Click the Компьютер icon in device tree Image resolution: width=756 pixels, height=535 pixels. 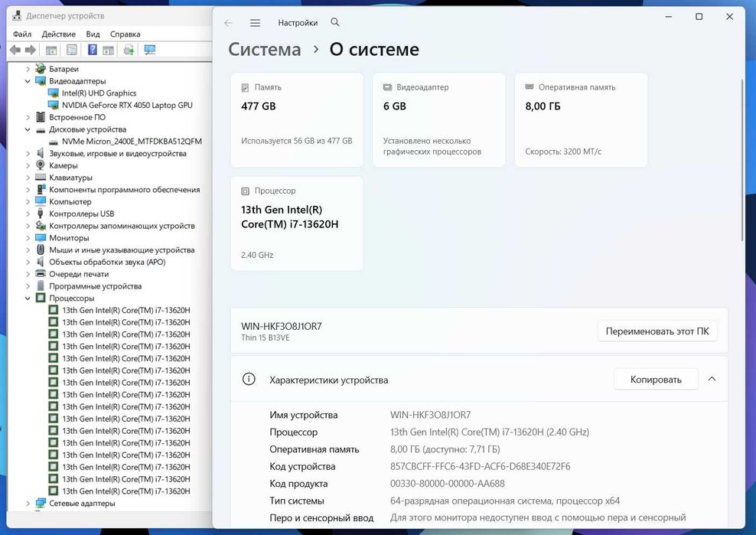point(41,201)
